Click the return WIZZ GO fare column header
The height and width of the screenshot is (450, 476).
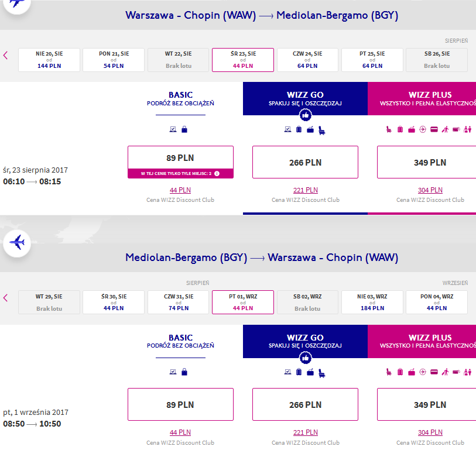click(x=306, y=341)
